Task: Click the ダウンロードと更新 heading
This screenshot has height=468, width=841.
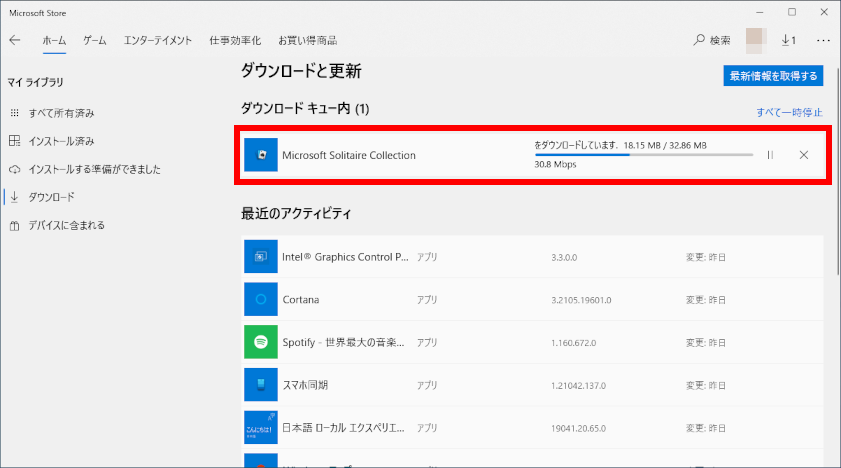Action: [301, 71]
